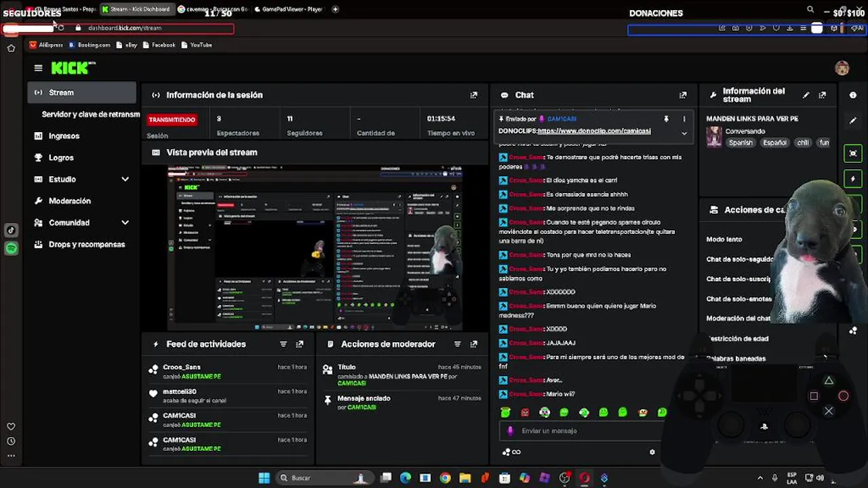868x488 pixels.
Task: Click the chill tag
Action: tap(803, 143)
